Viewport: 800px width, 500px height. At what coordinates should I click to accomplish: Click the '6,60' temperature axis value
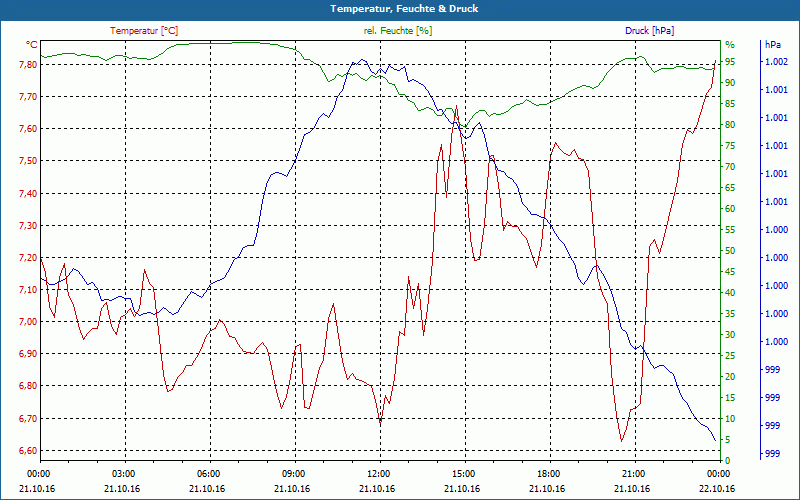(x=29, y=451)
